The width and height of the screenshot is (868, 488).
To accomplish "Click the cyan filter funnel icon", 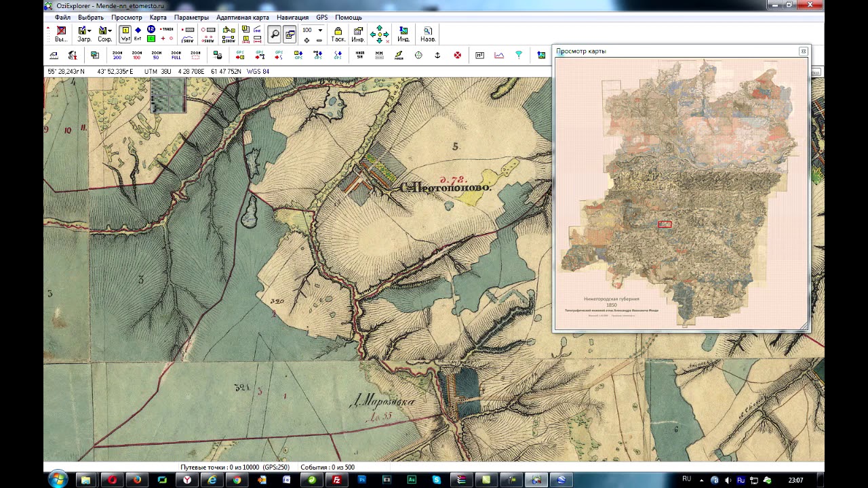I will click(x=519, y=55).
